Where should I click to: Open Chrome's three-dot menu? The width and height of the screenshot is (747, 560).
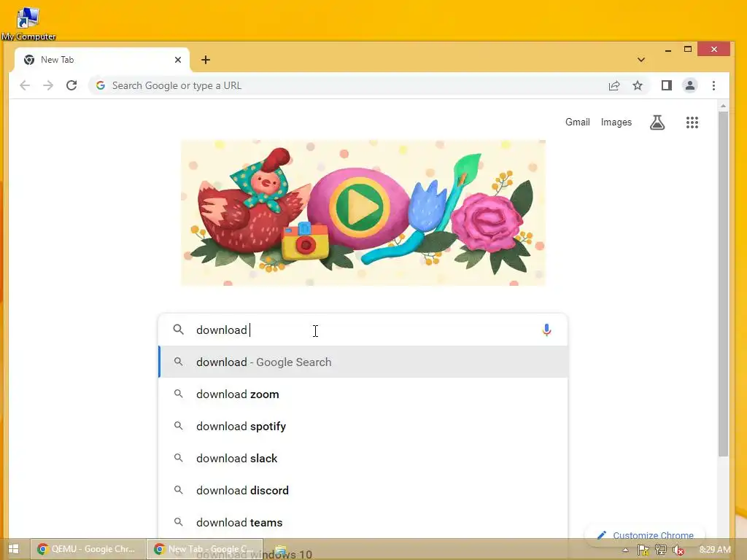click(713, 86)
